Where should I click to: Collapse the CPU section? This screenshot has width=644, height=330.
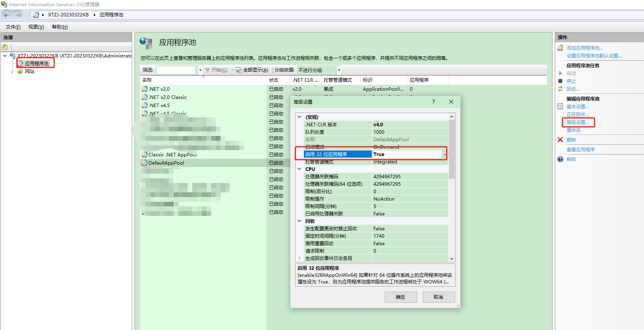[x=300, y=169]
